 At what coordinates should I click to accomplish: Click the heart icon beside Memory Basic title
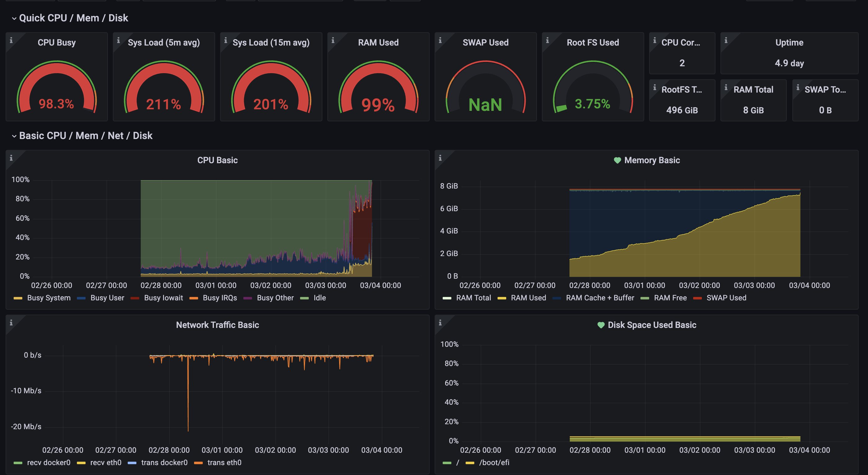[617, 160]
